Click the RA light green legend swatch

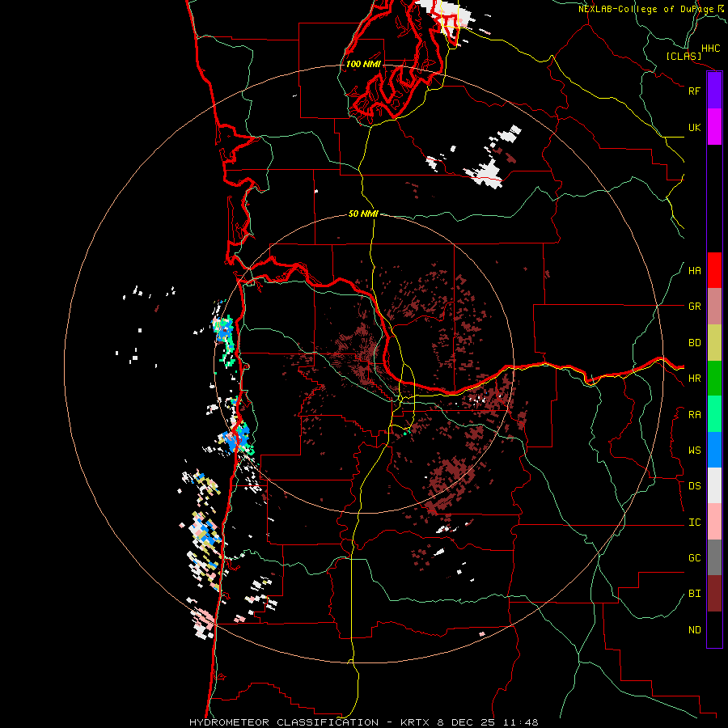pos(714,414)
